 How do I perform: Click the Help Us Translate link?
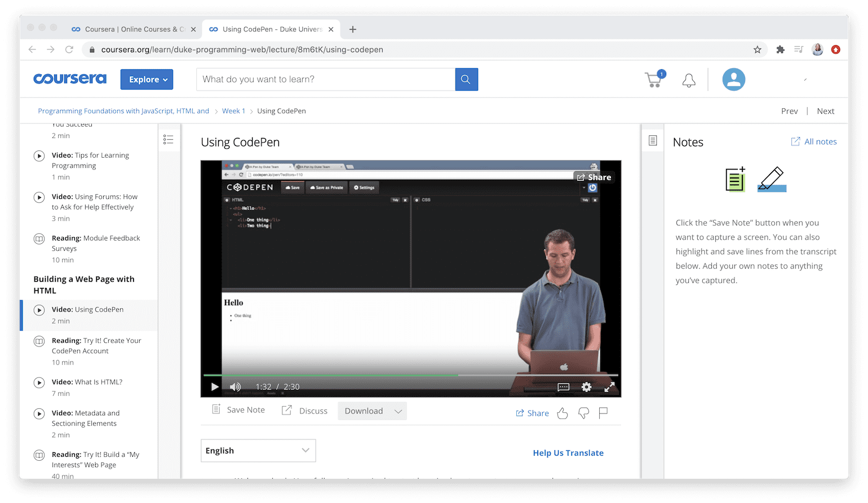point(568,453)
